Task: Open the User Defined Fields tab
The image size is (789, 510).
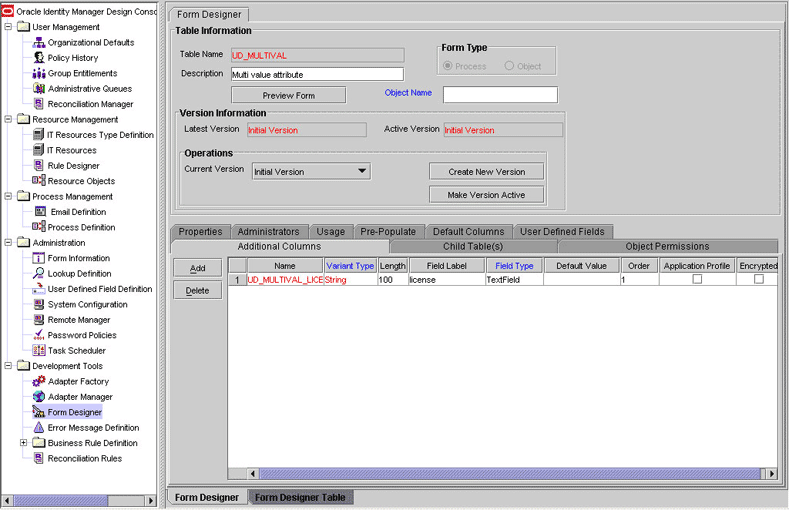Action: [562, 232]
